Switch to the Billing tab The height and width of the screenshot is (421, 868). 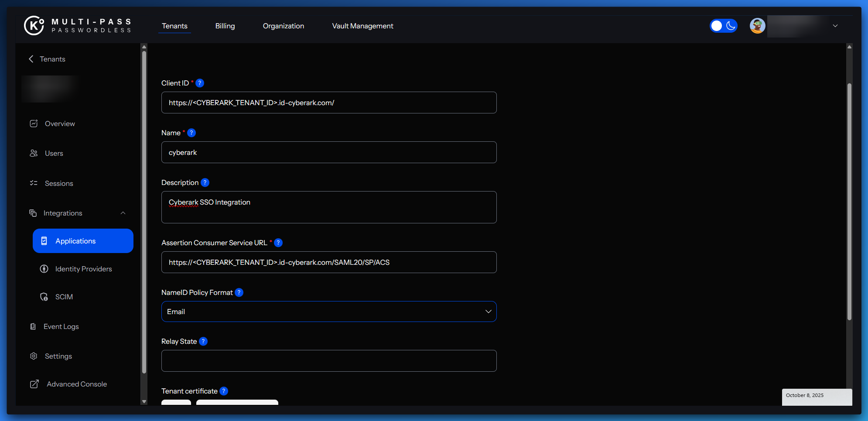pos(225,26)
